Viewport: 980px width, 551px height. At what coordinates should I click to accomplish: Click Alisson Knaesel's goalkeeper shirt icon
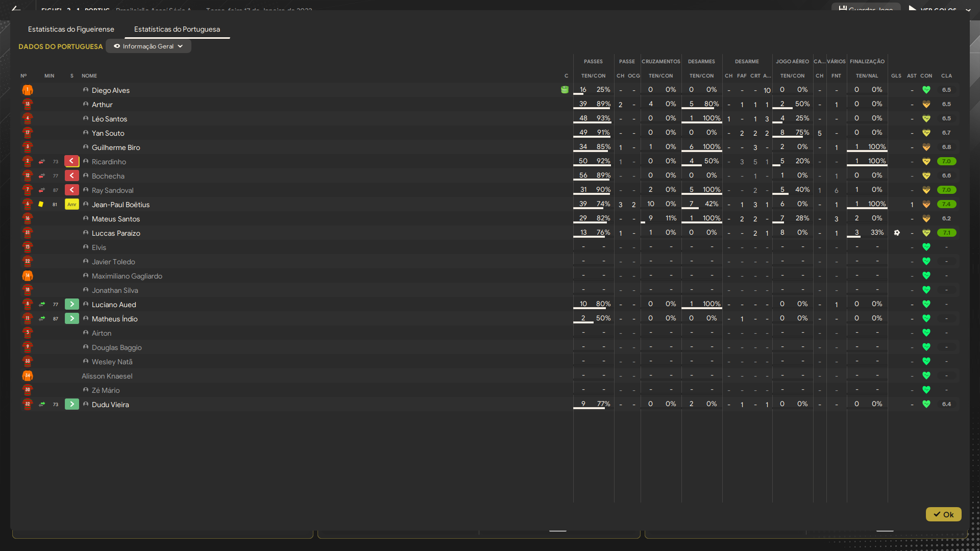coord(28,376)
